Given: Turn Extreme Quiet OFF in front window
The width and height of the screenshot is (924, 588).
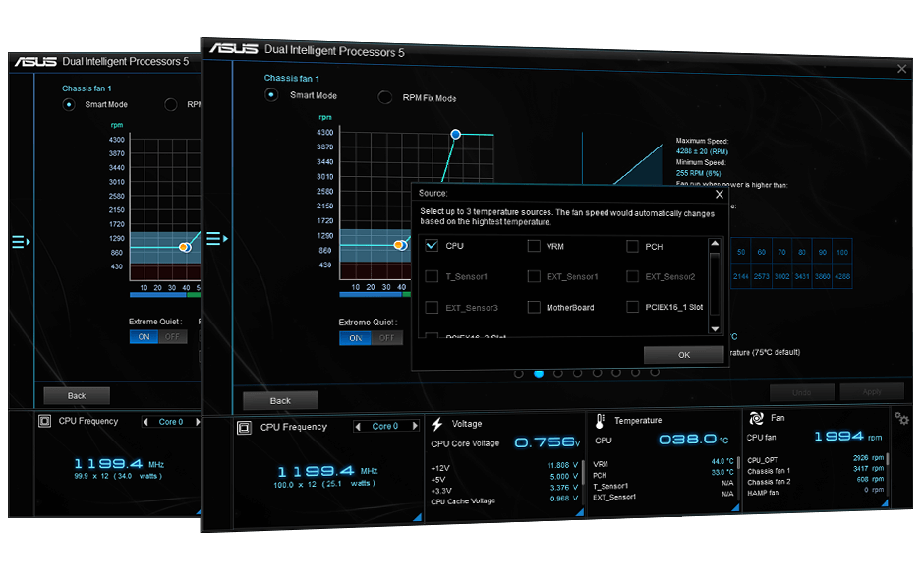Looking at the screenshot, I should [x=387, y=338].
